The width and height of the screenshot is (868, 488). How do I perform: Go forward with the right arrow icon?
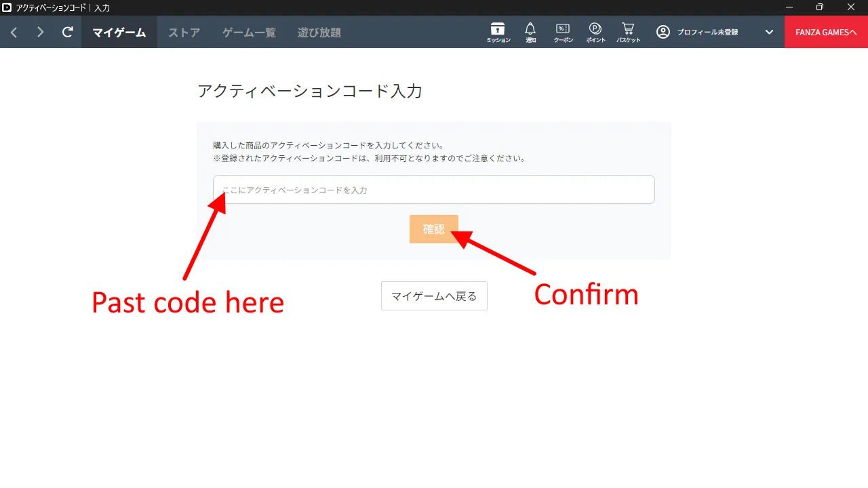tap(41, 32)
